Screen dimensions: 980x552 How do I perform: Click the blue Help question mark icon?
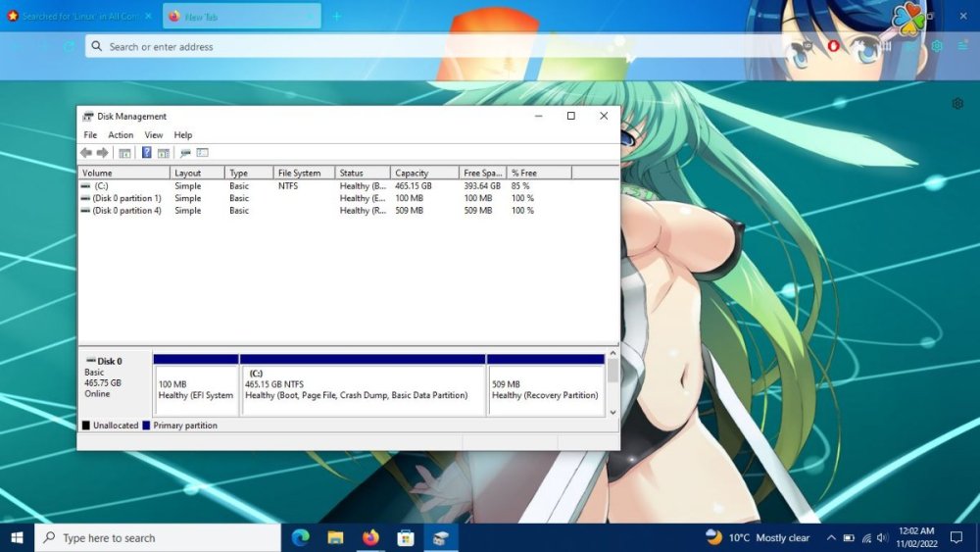pyautogui.click(x=147, y=153)
